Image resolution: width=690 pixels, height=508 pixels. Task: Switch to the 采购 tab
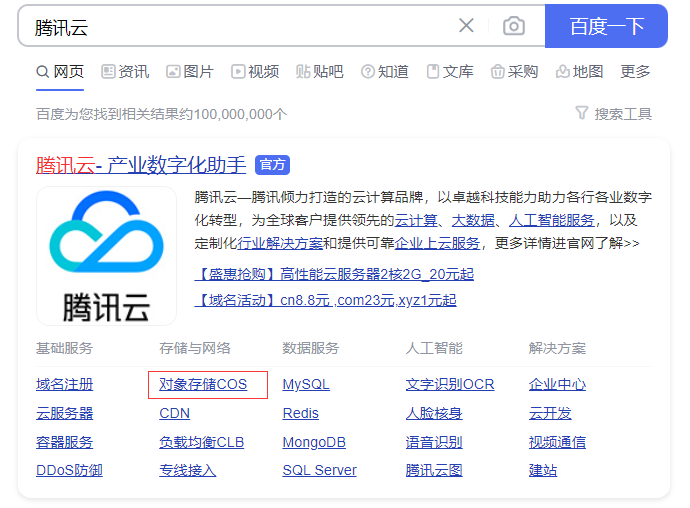coord(514,72)
